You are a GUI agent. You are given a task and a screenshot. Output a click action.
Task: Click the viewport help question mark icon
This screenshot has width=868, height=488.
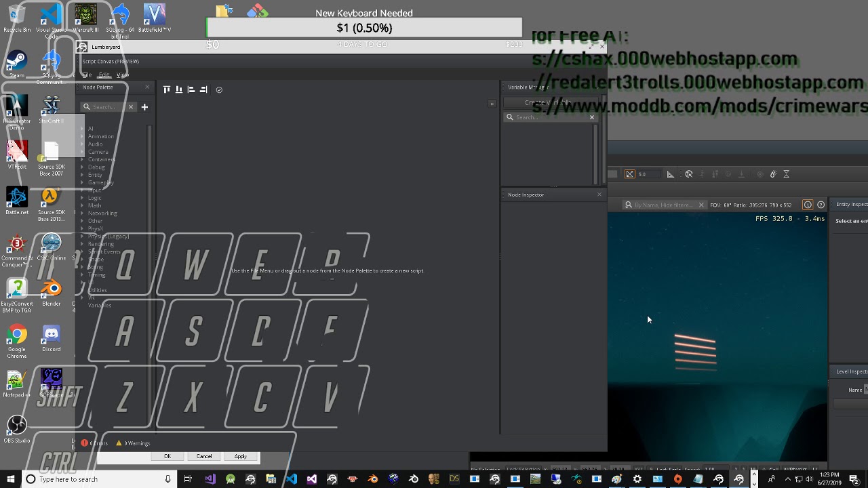[821, 205]
